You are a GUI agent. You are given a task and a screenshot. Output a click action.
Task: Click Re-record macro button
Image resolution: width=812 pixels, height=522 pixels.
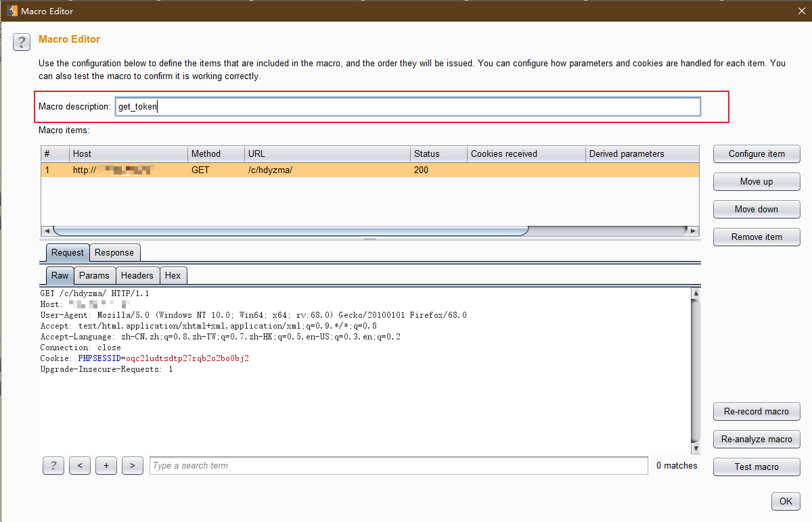(757, 412)
